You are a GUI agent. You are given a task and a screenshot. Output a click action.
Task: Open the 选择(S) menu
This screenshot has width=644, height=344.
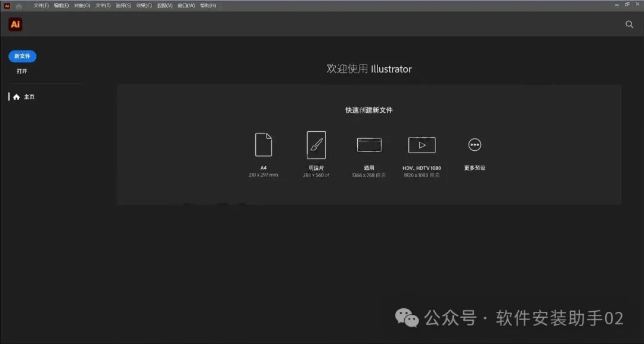pos(123,6)
